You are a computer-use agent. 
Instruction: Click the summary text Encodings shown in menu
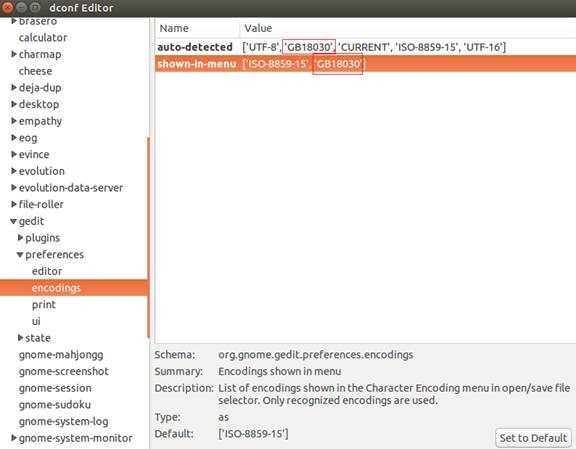point(280,371)
